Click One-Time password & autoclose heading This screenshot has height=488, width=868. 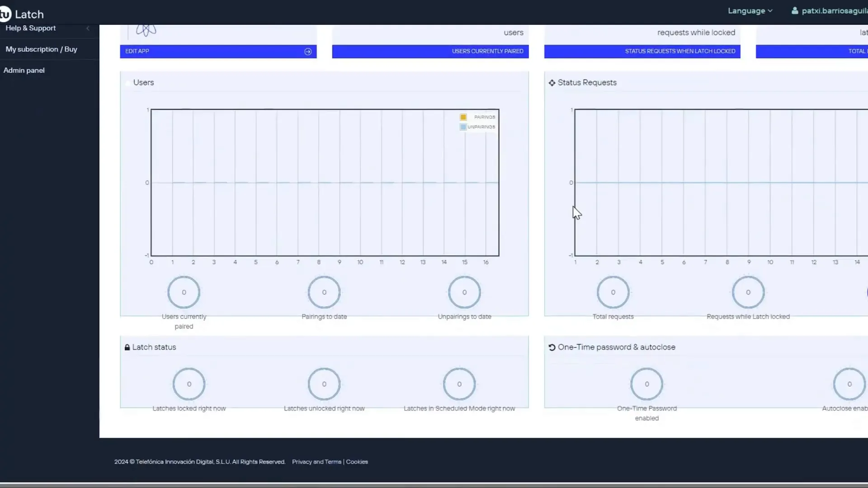pyautogui.click(x=616, y=347)
